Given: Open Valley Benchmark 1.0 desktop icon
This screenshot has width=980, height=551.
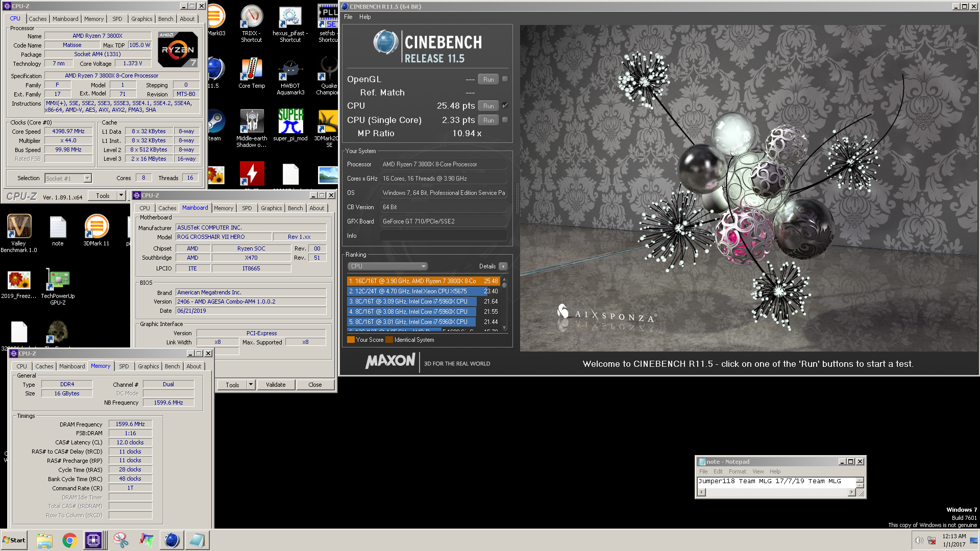Looking at the screenshot, I should click(x=19, y=233).
